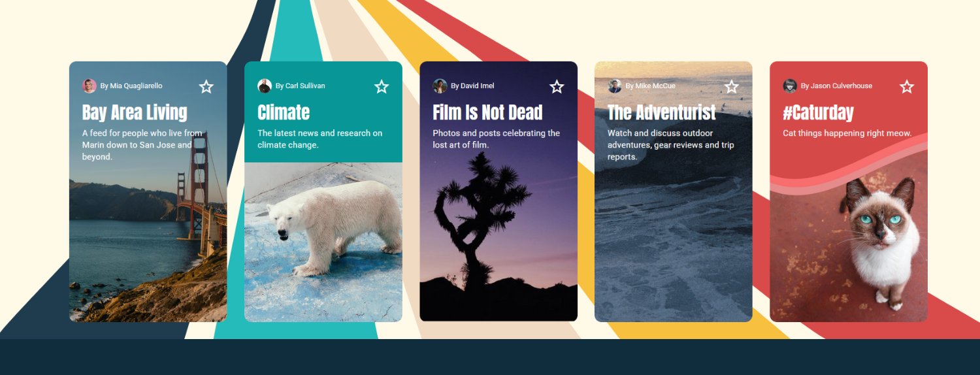This screenshot has height=375, width=980.
Task: Favorite the Film Is Not Dead card
Action: pyautogui.click(x=557, y=87)
